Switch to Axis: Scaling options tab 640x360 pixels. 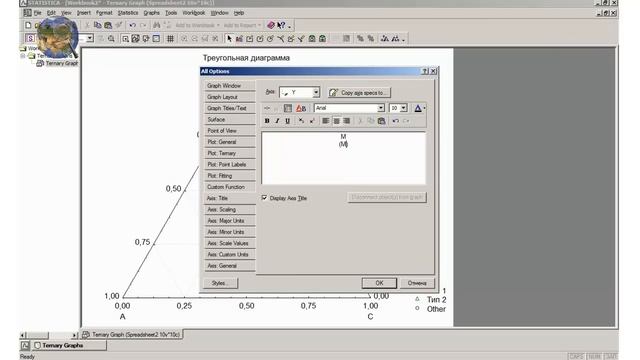click(x=229, y=209)
